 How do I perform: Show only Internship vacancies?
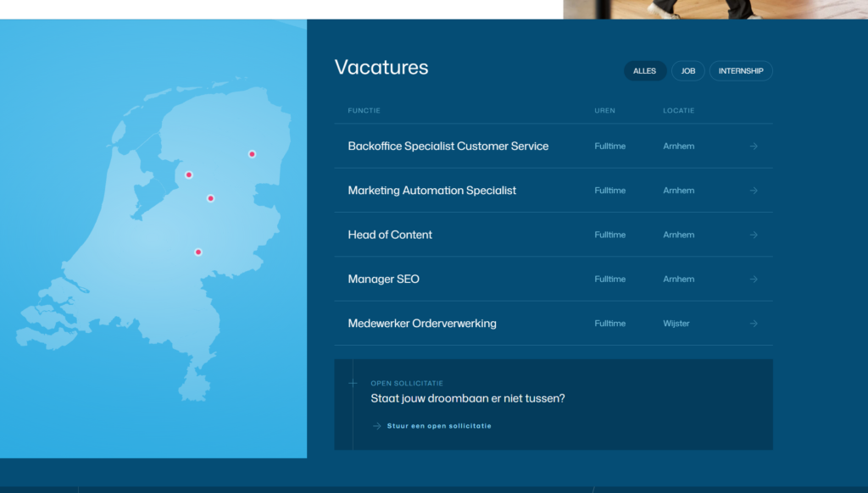tap(741, 71)
